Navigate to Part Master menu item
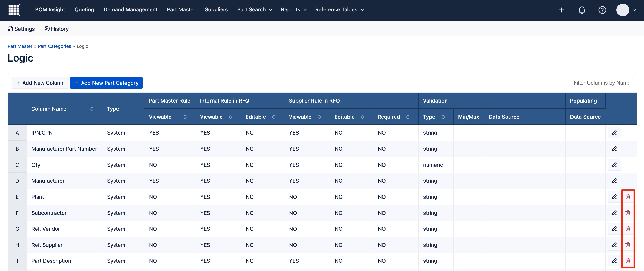This screenshot has width=644, height=271. (181, 10)
